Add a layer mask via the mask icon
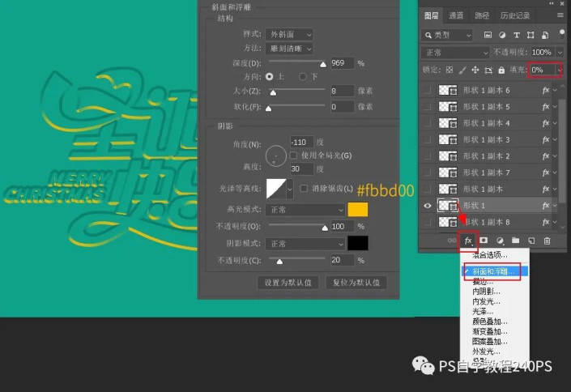571x392 pixels. click(x=484, y=241)
